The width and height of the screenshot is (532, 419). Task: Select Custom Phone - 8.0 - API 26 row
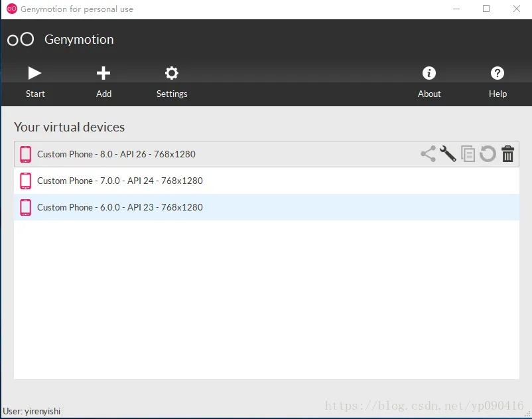point(267,154)
